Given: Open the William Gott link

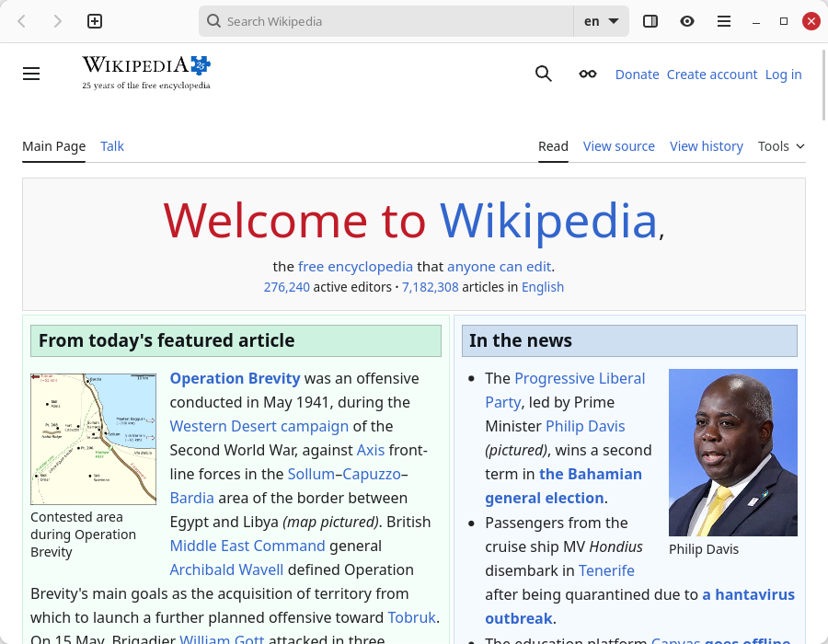Looking at the screenshot, I should click(x=222, y=638).
